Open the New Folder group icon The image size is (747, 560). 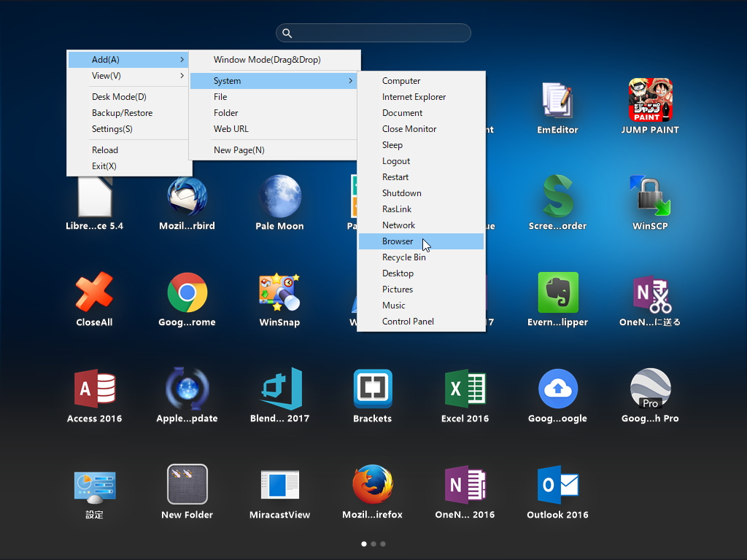point(187,484)
